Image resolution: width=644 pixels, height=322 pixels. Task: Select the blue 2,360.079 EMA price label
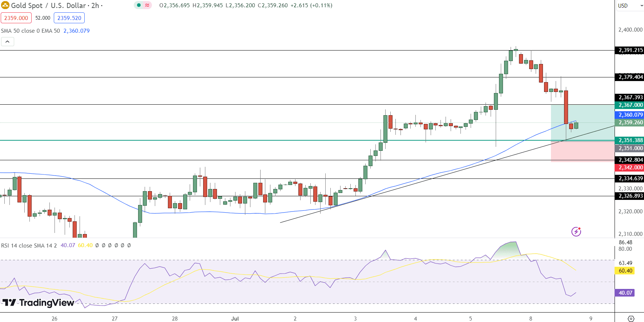pyautogui.click(x=629, y=115)
